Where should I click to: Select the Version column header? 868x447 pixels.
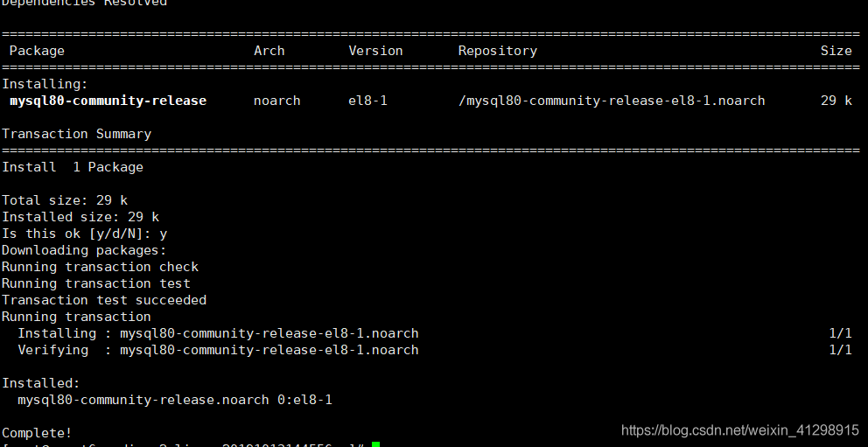click(375, 51)
